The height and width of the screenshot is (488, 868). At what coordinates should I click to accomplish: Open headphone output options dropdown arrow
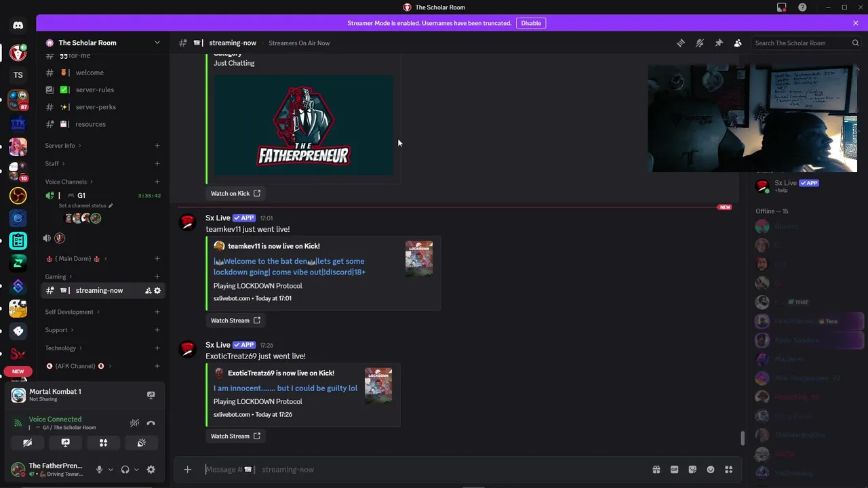pyautogui.click(x=136, y=470)
